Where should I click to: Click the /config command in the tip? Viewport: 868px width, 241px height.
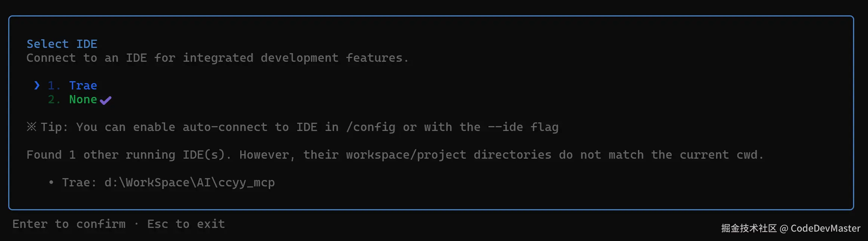pyautogui.click(x=371, y=127)
